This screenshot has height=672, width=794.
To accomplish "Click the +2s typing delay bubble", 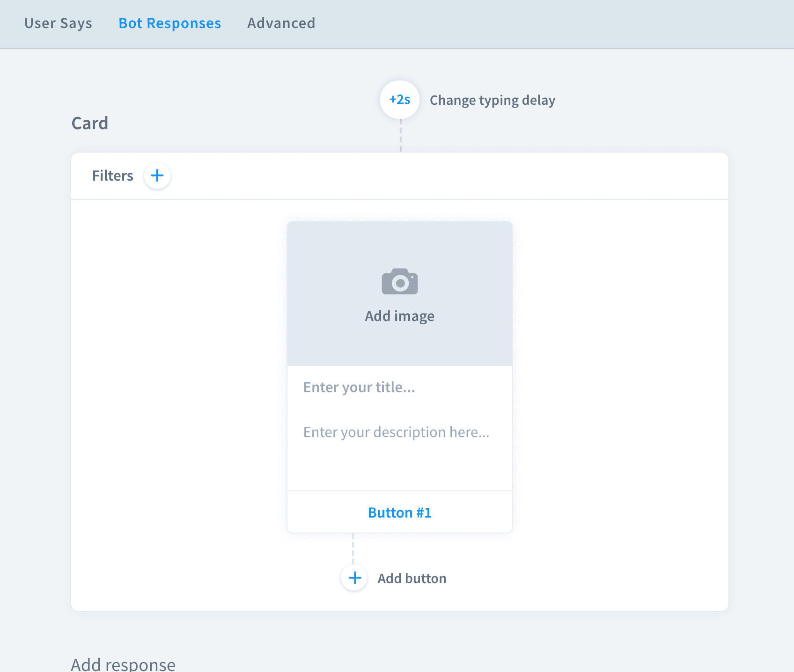I will (x=399, y=100).
